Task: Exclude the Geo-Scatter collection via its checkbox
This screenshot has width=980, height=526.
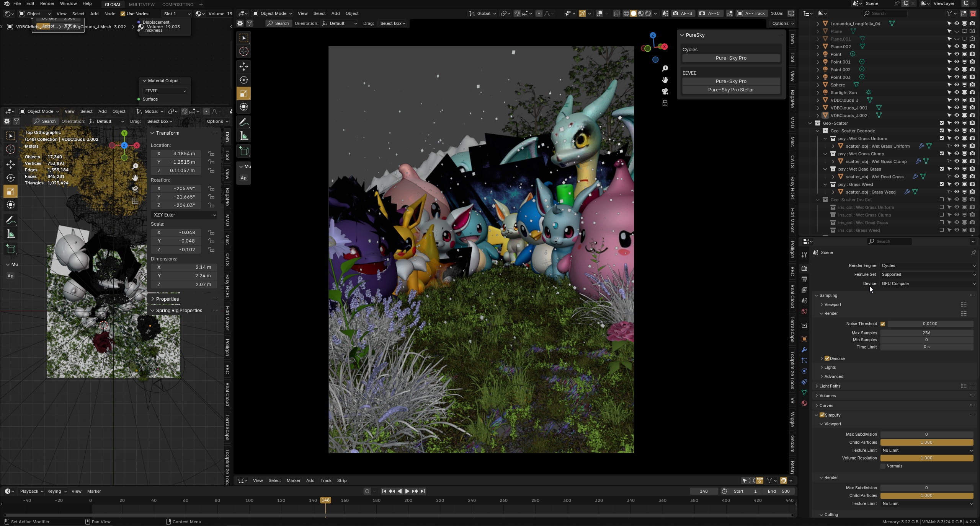Action: (x=942, y=123)
